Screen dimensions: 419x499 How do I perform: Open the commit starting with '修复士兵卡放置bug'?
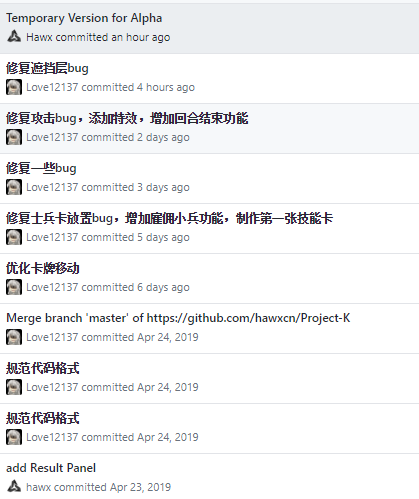pos(170,218)
